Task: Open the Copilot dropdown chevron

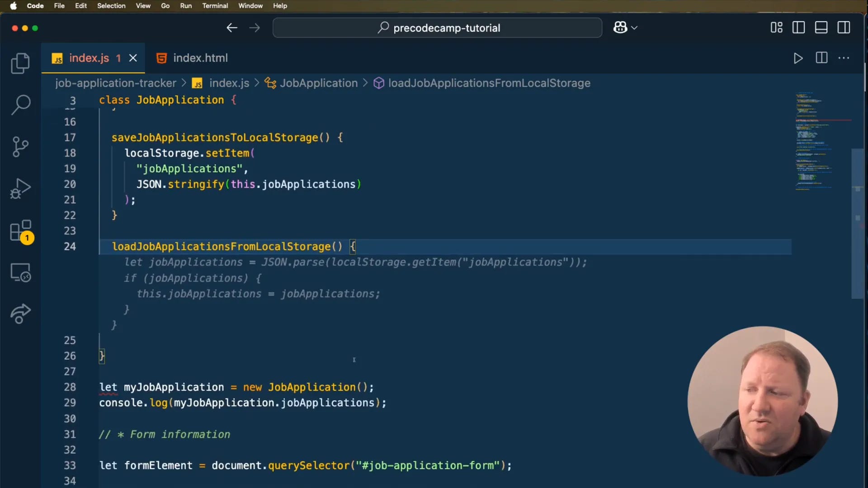Action: click(x=634, y=28)
